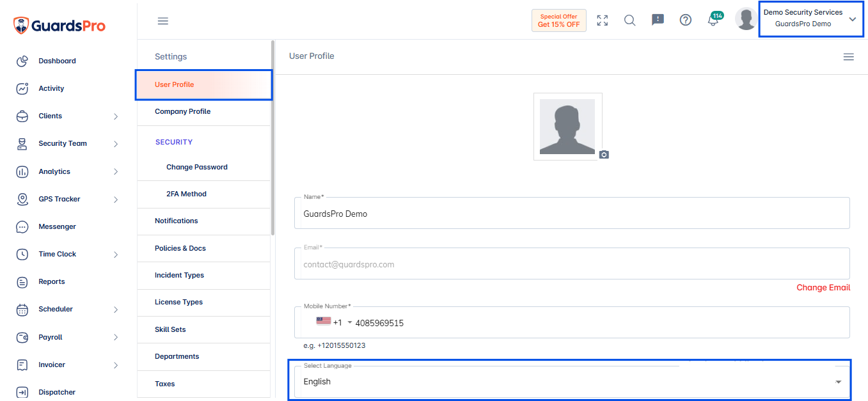Screen dimensions: 868x401
Task: Collapse sidebar with hamburger icon
Action: pyautogui.click(x=163, y=21)
